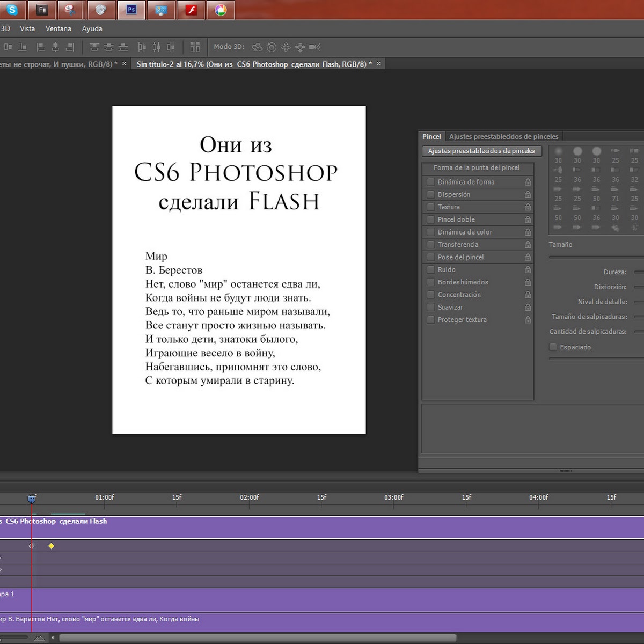Select 3D pan object mode icon
Viewport: 644px width, 644px height.
click(x=286, y=47)
